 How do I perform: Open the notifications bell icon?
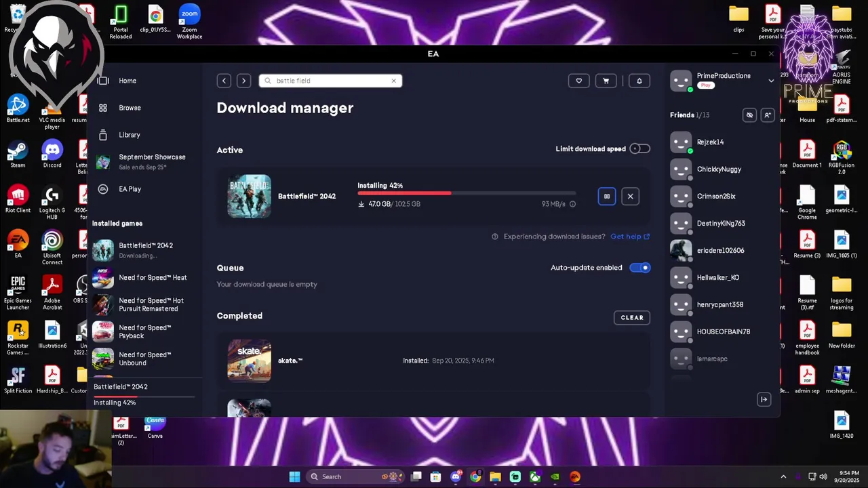tap(639, 81)
